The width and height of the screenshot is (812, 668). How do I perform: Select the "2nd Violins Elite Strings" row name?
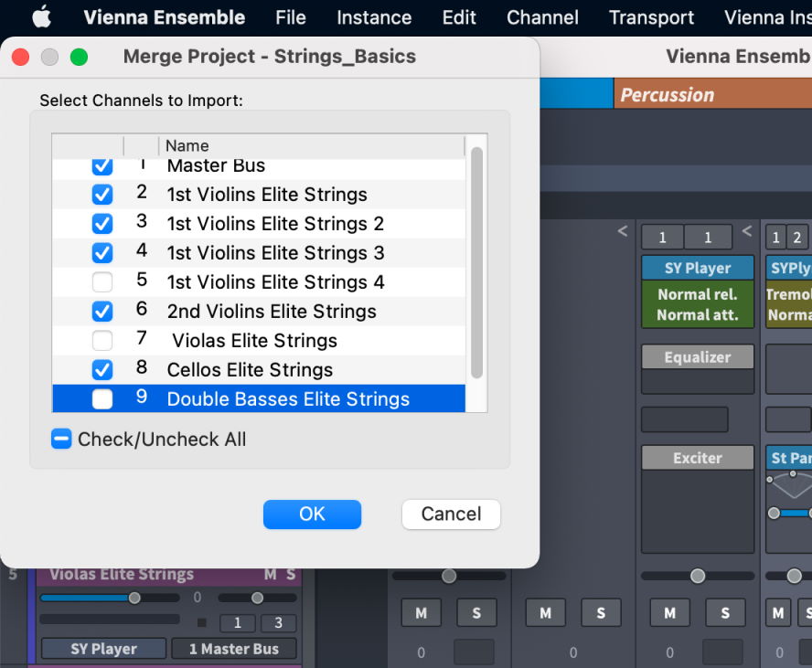[272, 311]
